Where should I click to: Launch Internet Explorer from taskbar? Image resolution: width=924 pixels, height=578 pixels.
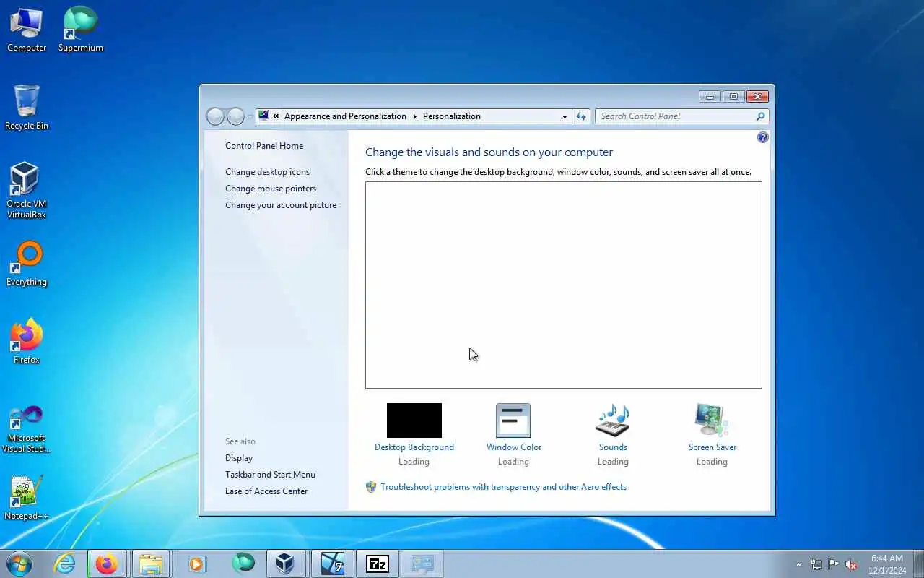[65, 564]
